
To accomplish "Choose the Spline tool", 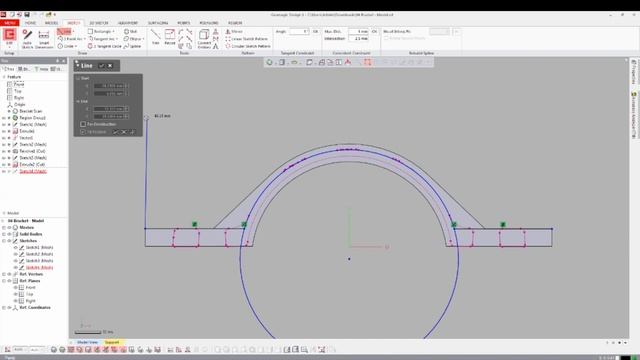I will (133, 46).
